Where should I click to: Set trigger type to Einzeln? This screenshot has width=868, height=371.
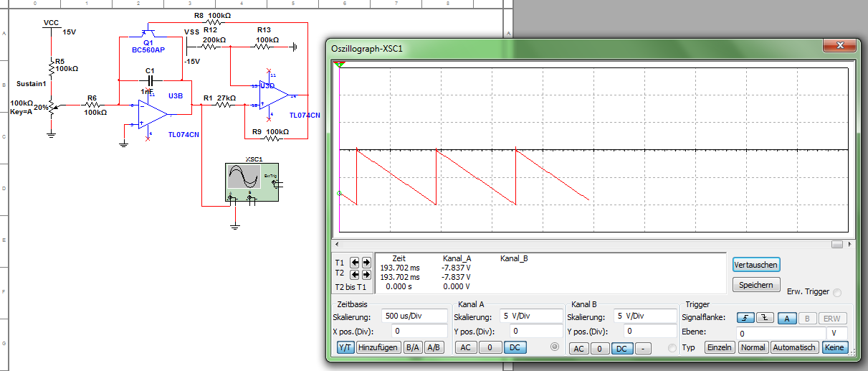(720, 347)
